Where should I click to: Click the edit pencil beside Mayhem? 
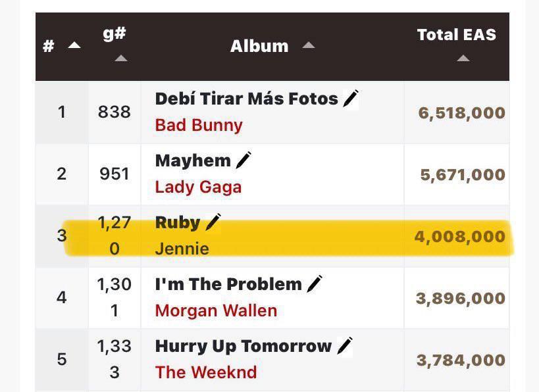[244, 160]
